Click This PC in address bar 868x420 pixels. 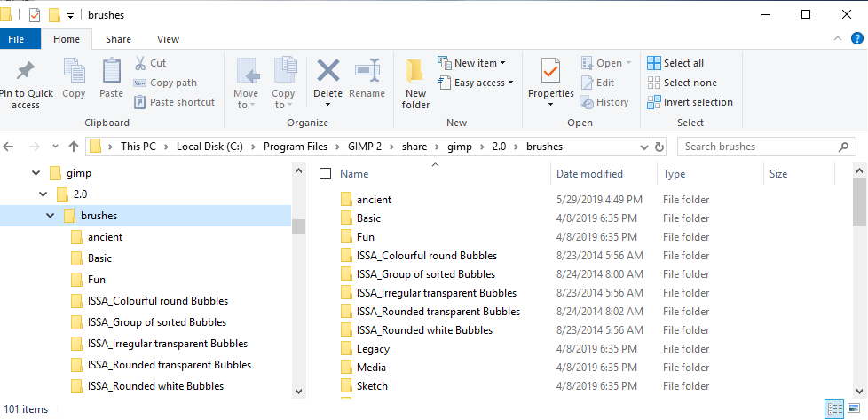[x=138, y=147]
